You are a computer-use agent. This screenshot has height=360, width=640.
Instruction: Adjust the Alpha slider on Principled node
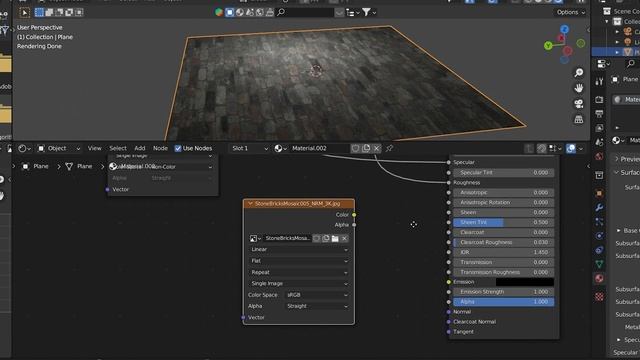pyautogui.click(x=504, y=302)
